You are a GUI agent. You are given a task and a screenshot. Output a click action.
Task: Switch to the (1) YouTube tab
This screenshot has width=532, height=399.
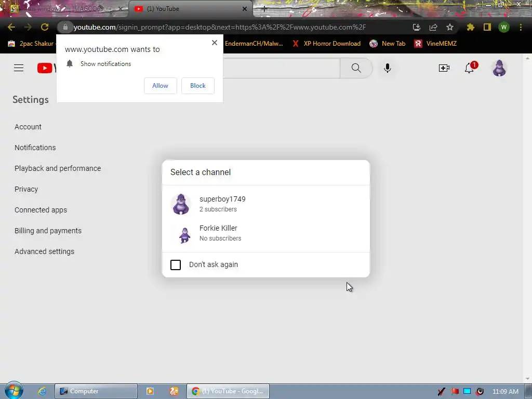pos(190,9)
